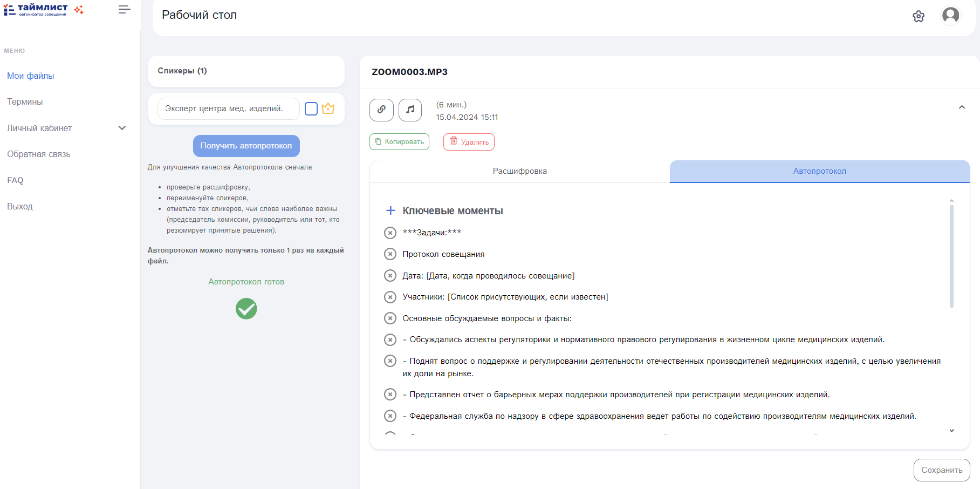Switch to the "Расшифровка" tab

coord(519,171)
